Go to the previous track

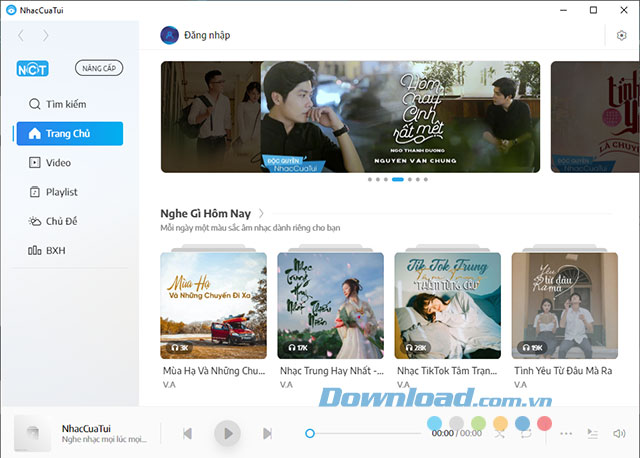point(187,433)
